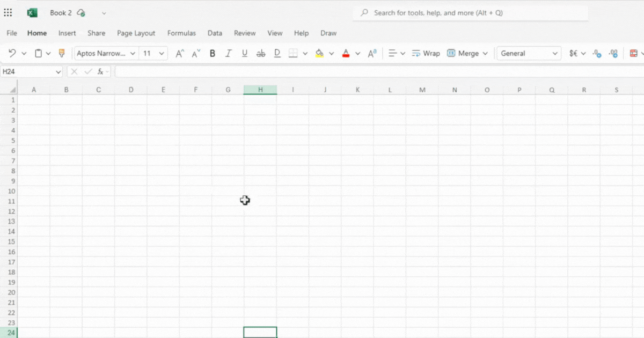Toggle Wrap text
The height and width of the screenshot is (338, 644).
pyautogui.click(x=426, y=53)
